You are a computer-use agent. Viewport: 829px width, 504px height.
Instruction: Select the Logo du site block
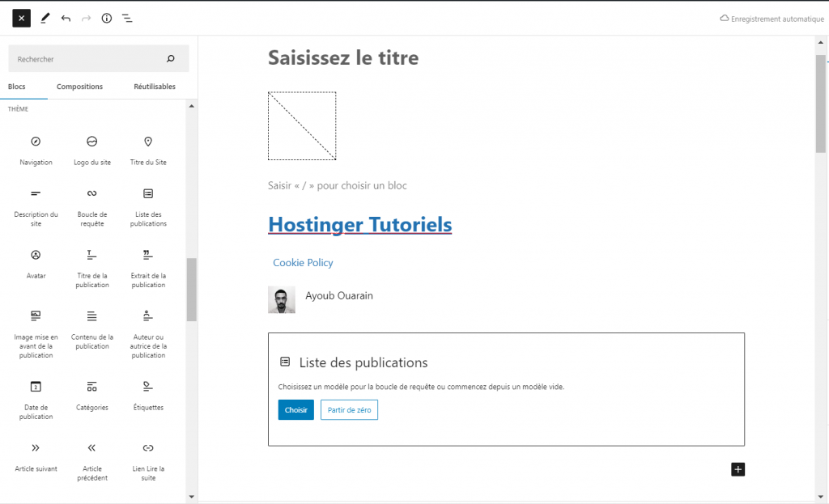coord(91,150)
